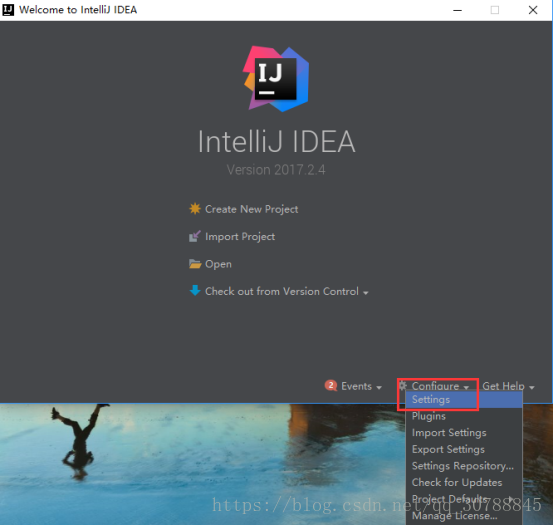553x525 pixels.
Task: Click the Create New Project star icon
Action: [x=195, y=209]
